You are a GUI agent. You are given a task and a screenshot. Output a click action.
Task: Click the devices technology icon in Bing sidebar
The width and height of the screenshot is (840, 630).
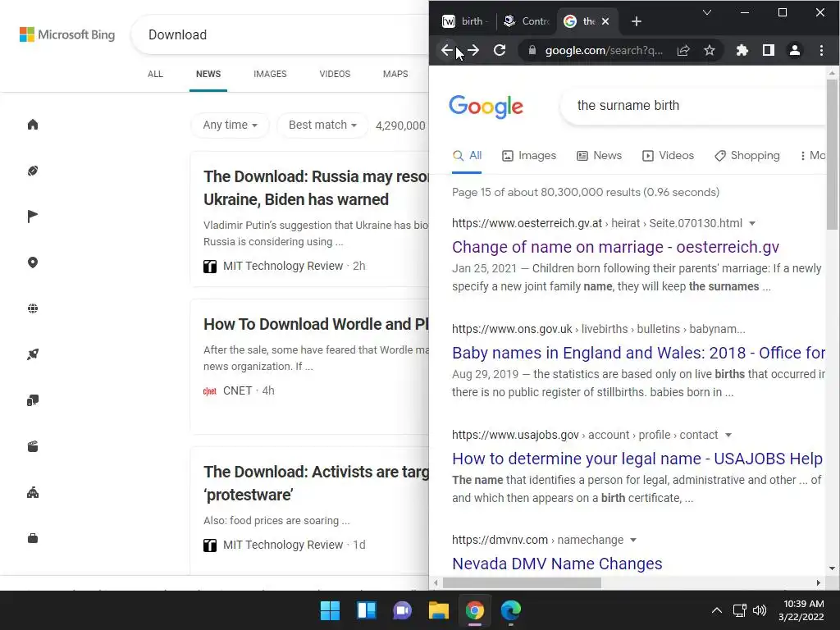click(x=33, y=400)
